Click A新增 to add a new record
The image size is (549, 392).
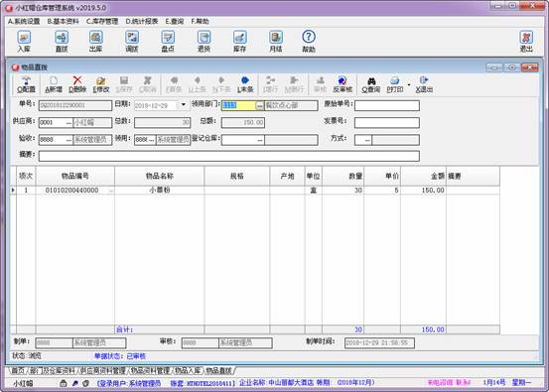tap(54, 84)
